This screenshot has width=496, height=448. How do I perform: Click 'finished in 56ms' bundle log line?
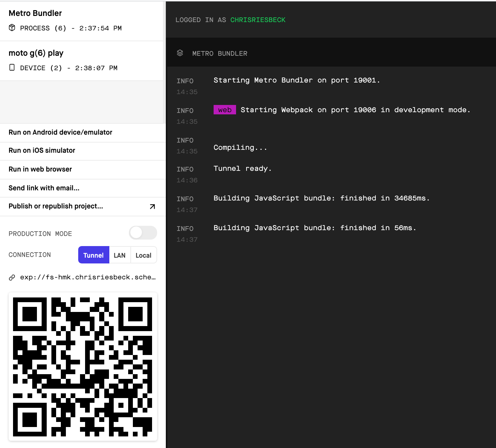[x=315, y=228]
